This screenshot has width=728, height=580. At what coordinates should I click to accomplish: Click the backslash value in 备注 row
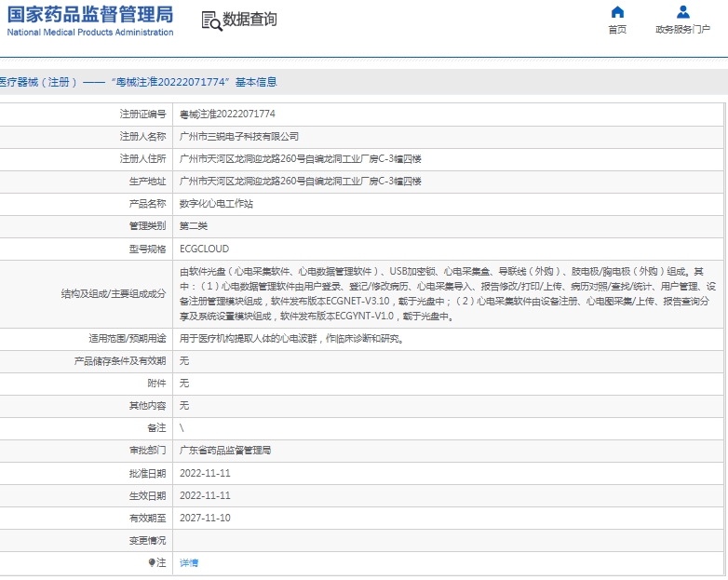coord(182,428)
